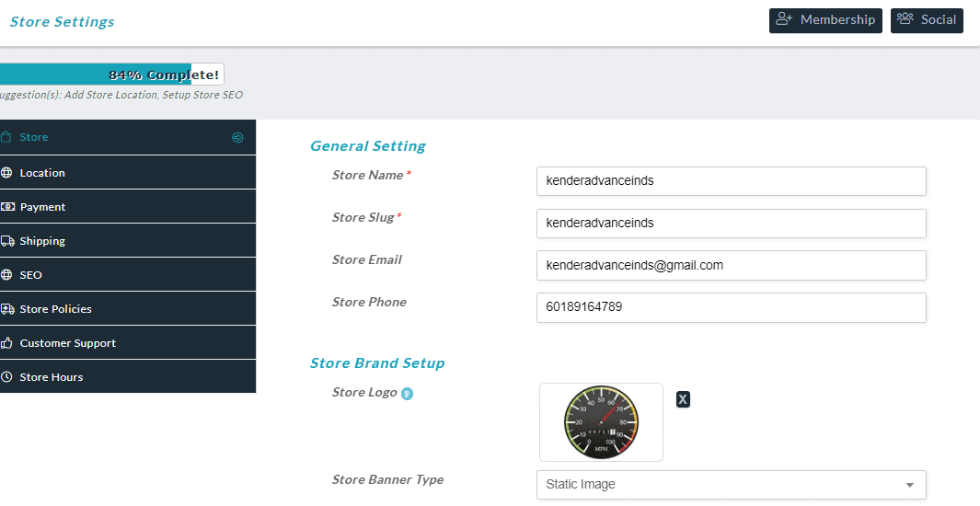Click into the Store Phone field
The width and height of the screenshot is (980, 506).
coord(731,308)
